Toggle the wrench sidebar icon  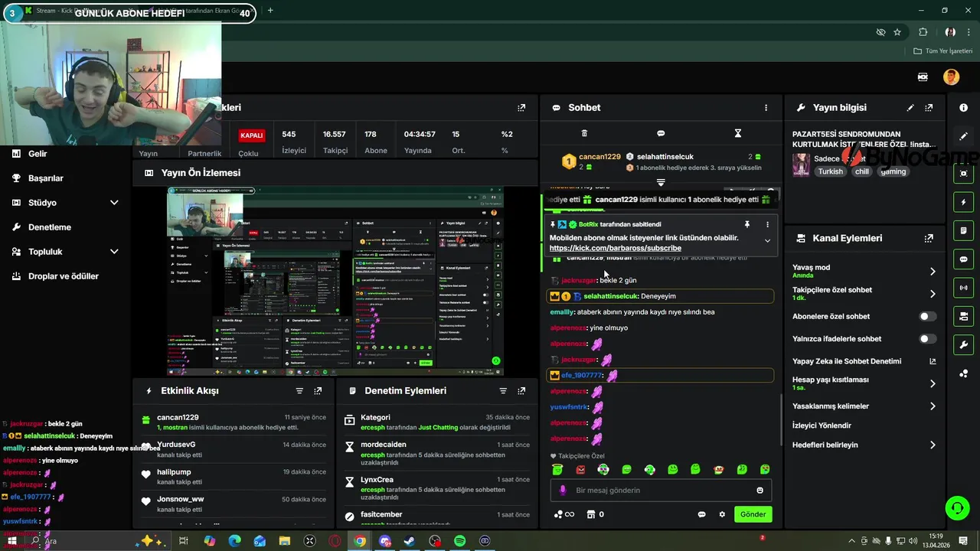[x=963, y=344]
